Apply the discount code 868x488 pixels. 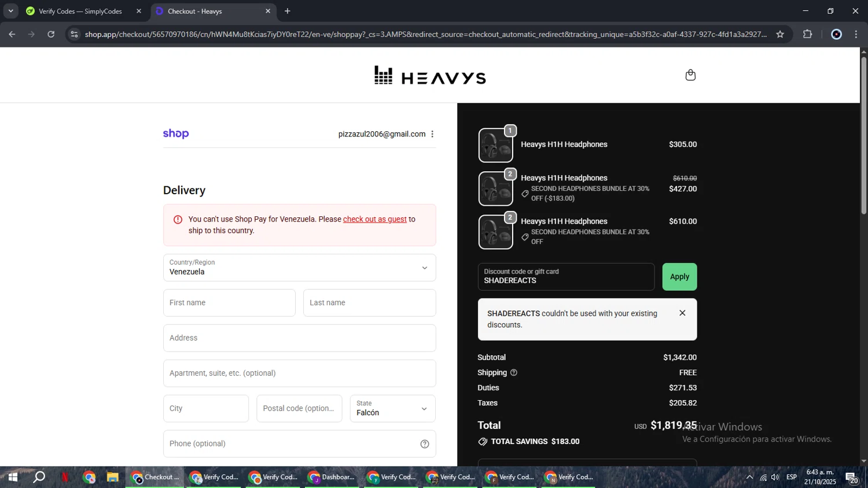pyautogui.click(x=679, y=277)
